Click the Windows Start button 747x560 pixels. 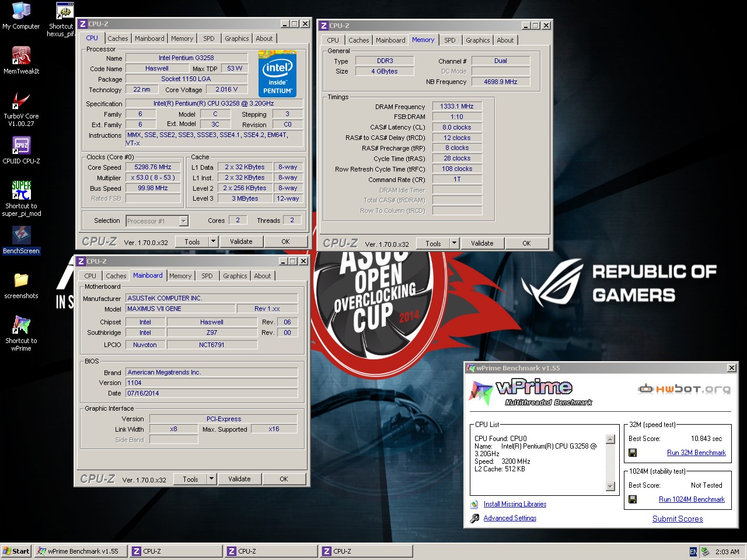pos(16,551)
